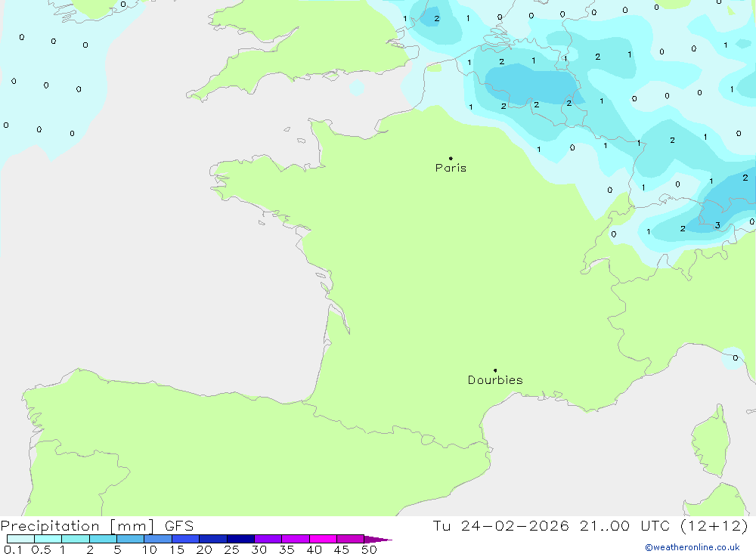Click legend label 50
The width and height of the screenshot is (756, 554).
click(x=370, y=549)
